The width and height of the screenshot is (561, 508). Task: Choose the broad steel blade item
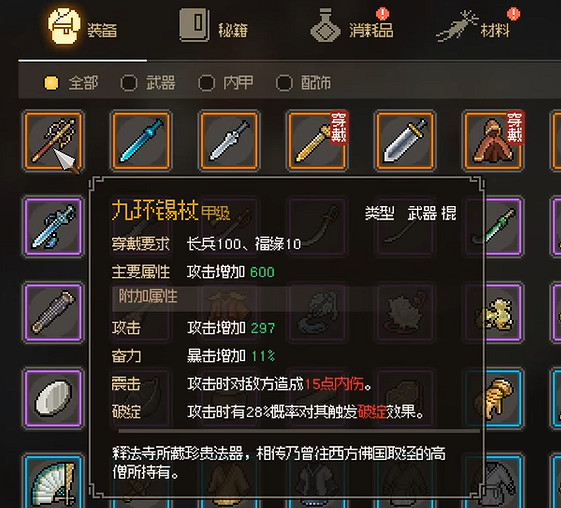(x=405, y=141)
